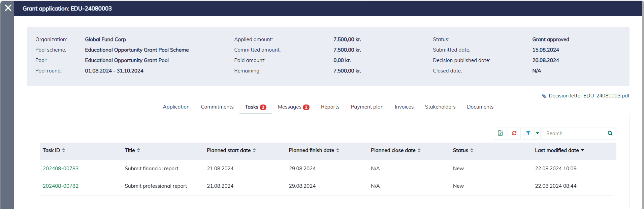
Task: Click the filter funnel icon
Action: tap(528, 133)
